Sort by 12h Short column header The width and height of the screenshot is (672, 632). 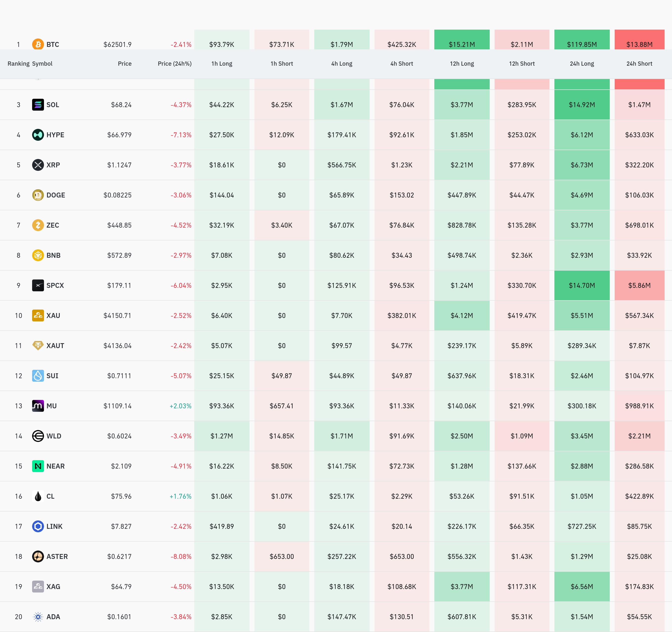coord(522,63)
